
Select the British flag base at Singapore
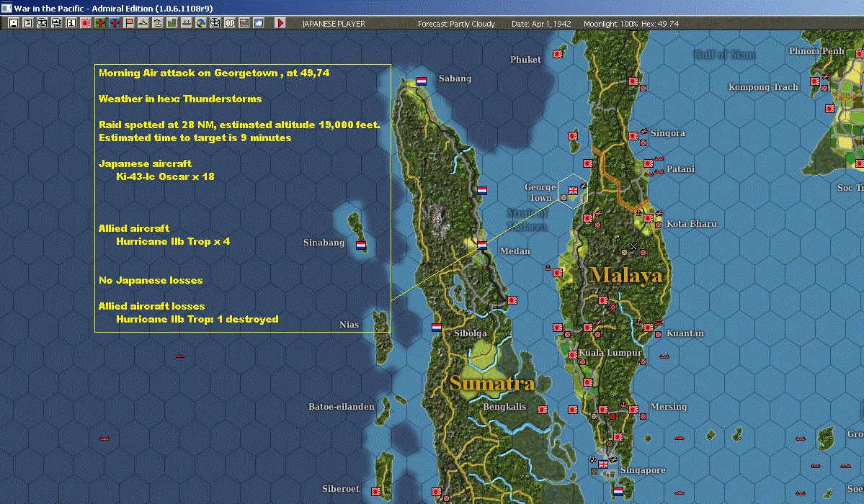(x=603, y=464)
